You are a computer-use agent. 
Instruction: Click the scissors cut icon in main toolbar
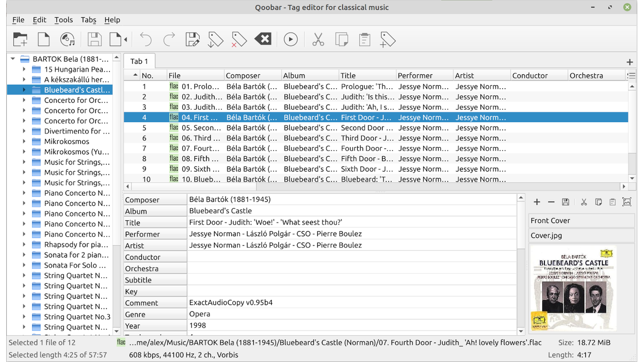pyautogui.click(x=318, y=40)
